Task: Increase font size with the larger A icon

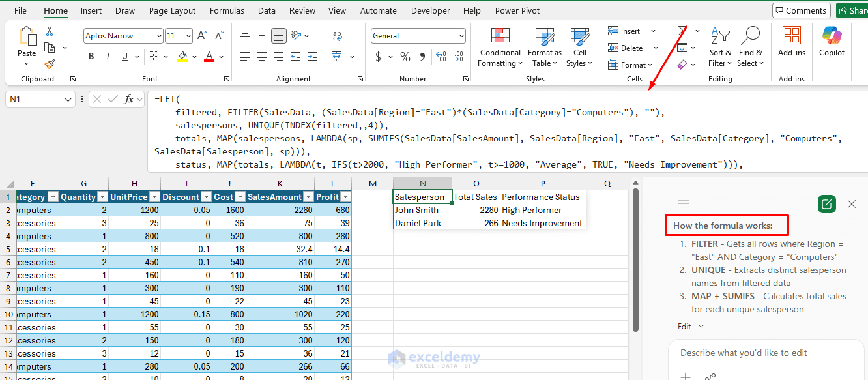Action: pyautogui.click(x=202, y=36)
